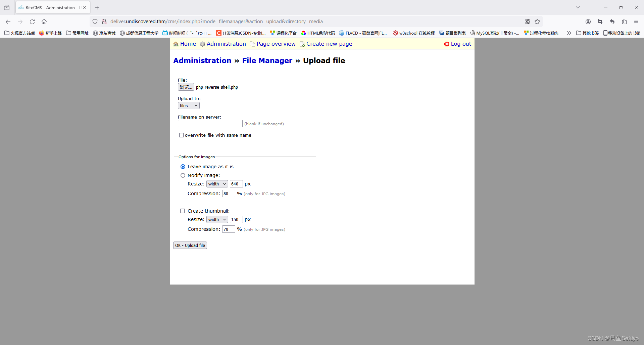Open the QR code icon in address bar

pyautogui.click(x=528, y=21)
